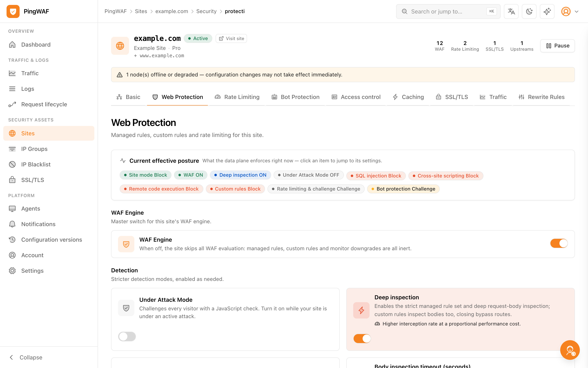
Task: Open Settings in the sidebar
Action: (x=49, y=271)
